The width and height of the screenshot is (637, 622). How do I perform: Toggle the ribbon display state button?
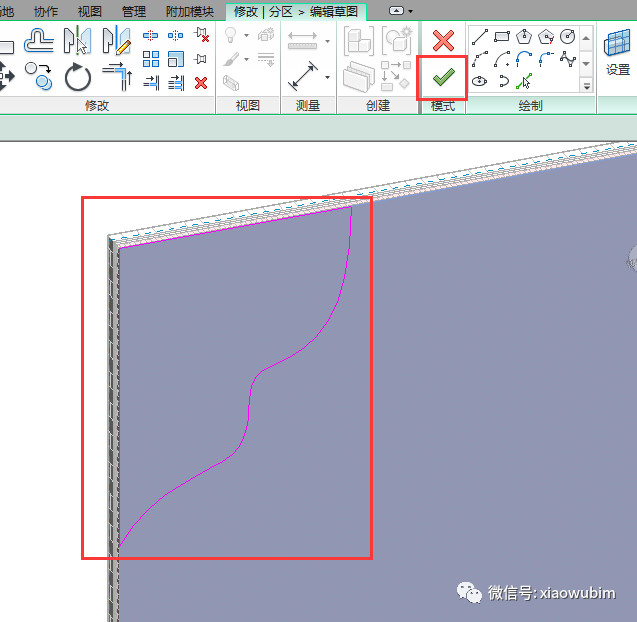click(x=396, y=11)
